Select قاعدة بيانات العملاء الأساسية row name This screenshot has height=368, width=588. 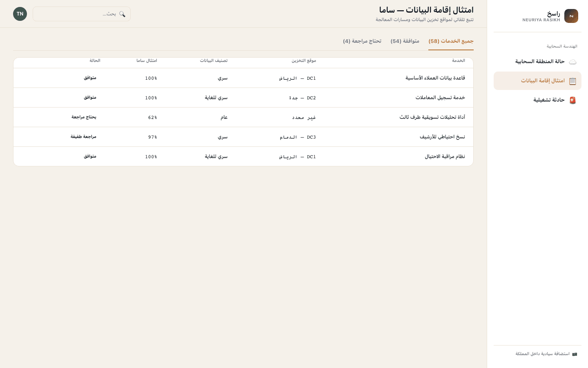(x=435, y=78)
